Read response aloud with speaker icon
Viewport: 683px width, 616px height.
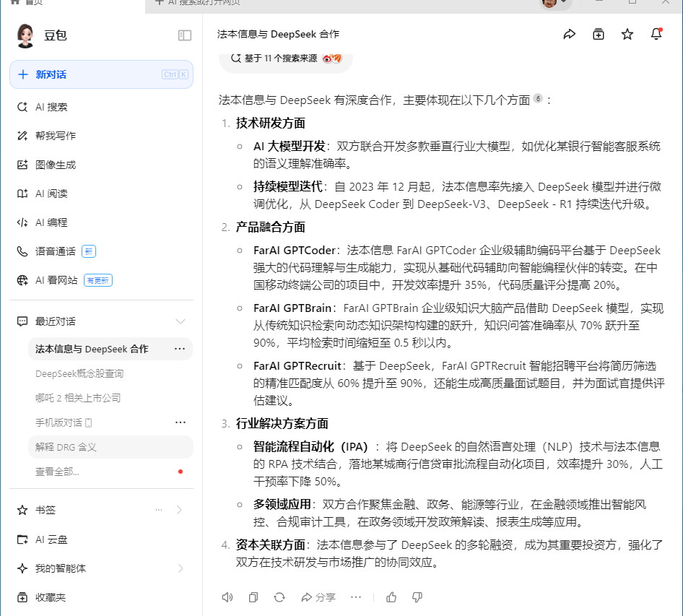click(x=227, y=597)
